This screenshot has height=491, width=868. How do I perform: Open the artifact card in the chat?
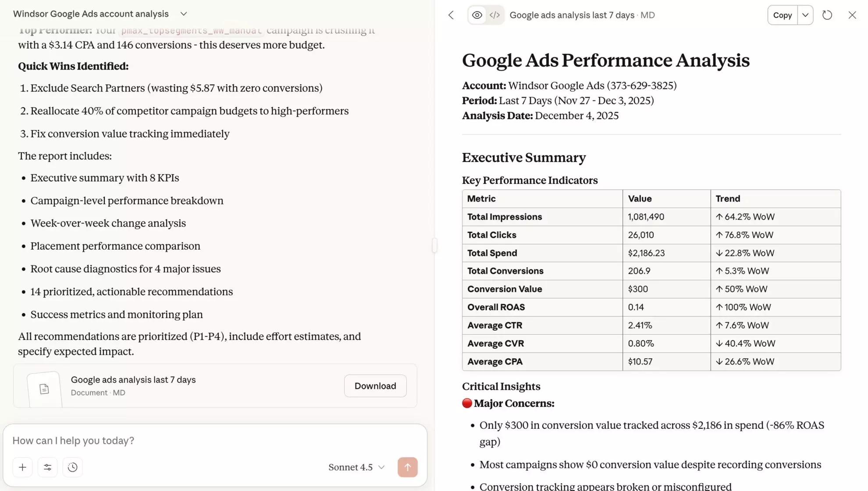[x=175, y=386]
